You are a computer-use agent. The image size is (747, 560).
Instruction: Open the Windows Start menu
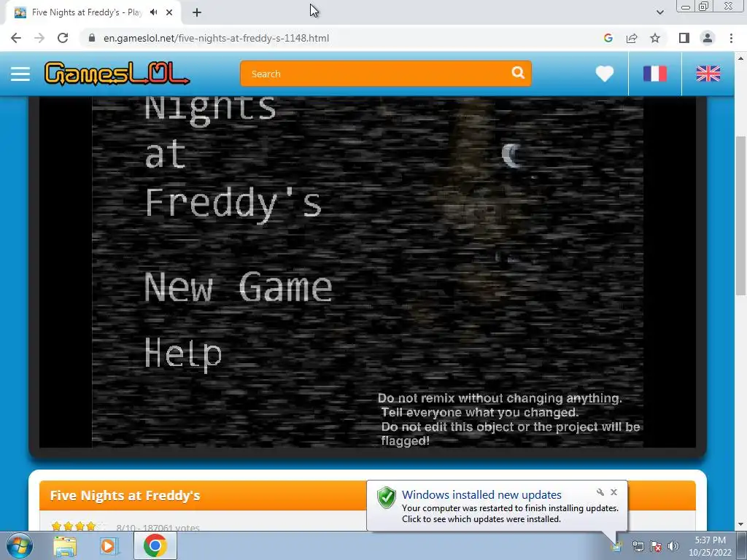click(x=20, y=545)
